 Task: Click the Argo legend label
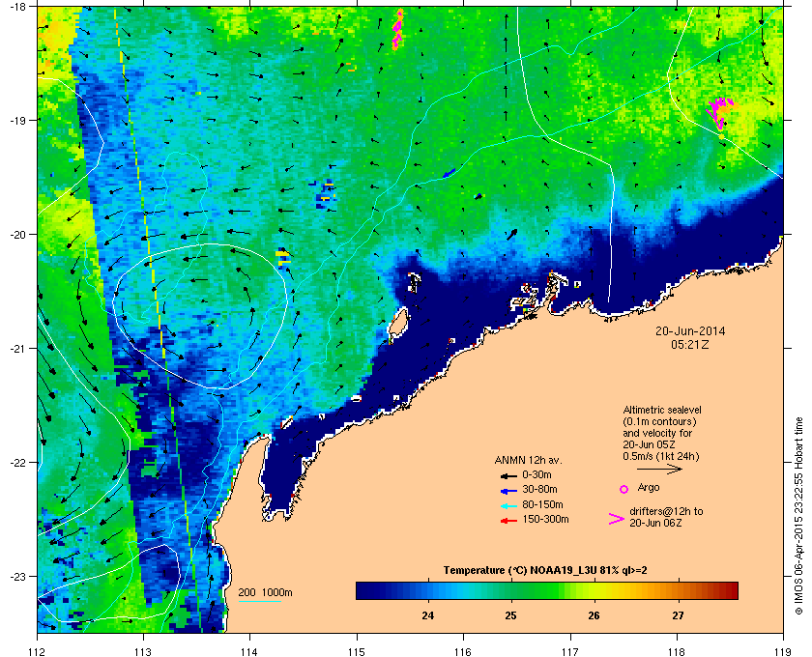[x=649, y=487]
